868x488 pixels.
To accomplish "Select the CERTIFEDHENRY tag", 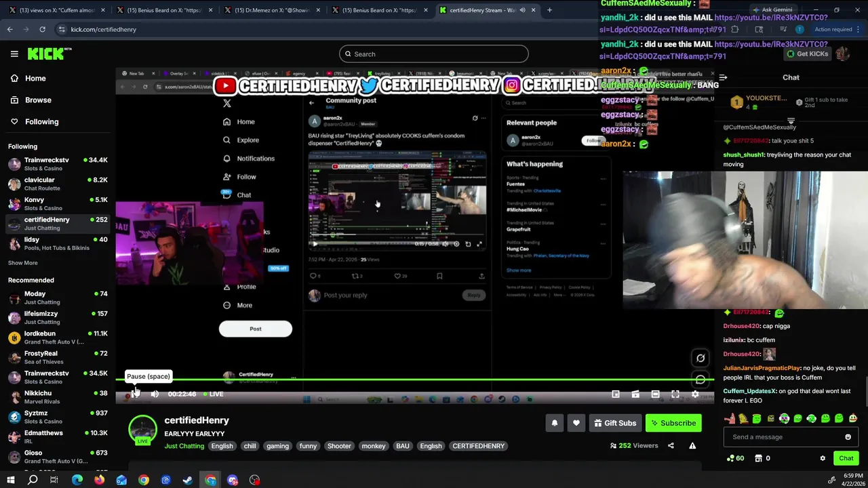I will pyautogui.click(x=479, y=446).
